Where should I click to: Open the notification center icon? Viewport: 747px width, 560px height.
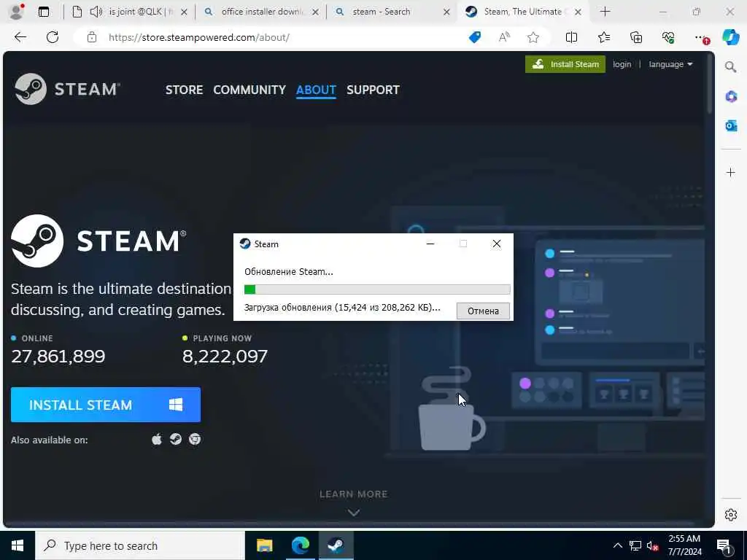(724, 546)
